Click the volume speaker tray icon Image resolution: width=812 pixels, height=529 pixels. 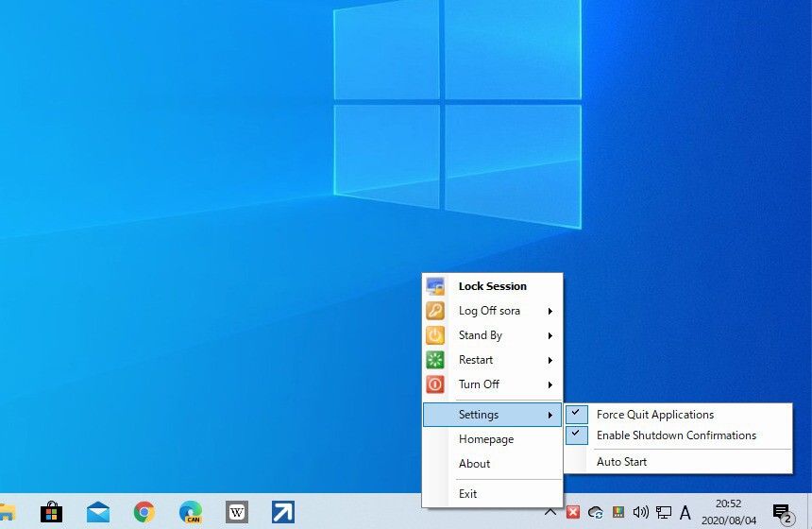tap(641, 512)
